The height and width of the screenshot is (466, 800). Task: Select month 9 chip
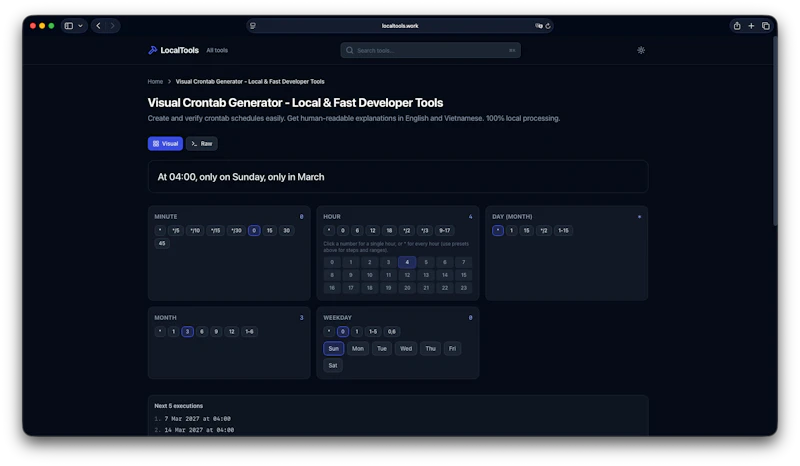click(216, 331)
